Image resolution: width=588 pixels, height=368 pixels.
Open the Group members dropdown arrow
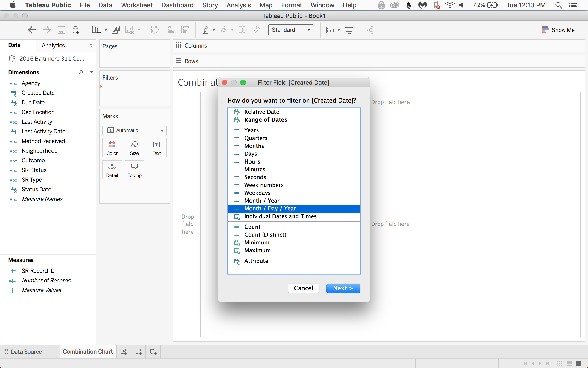pyautogui.click(x=232, y=30)
